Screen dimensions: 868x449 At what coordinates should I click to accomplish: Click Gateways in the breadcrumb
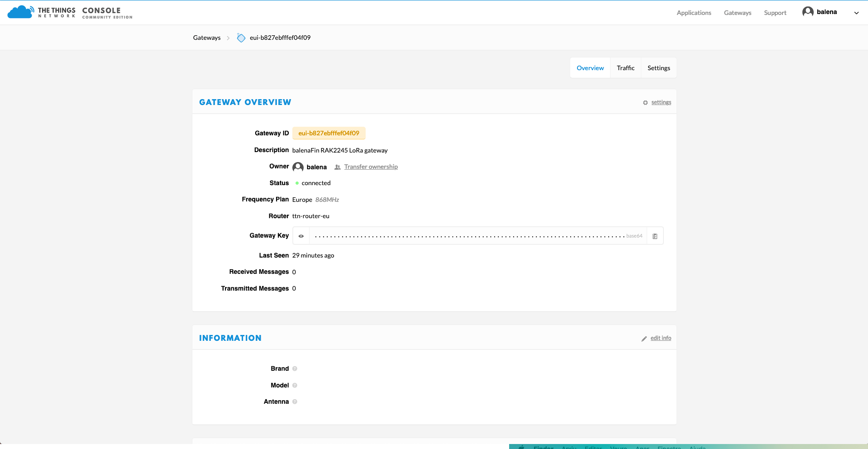point(206,38)
